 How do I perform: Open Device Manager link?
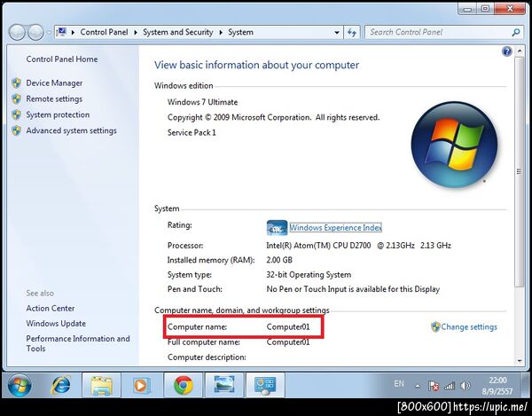point(54,83)
